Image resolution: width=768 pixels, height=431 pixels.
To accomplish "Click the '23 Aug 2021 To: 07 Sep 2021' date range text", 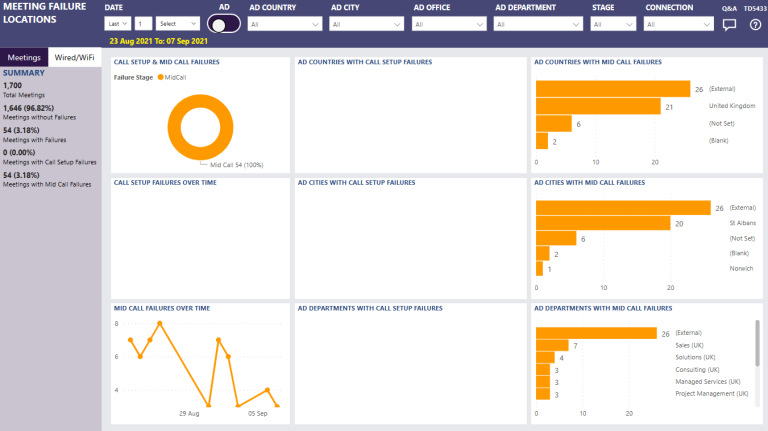I will pyautogui.click(x=158, y=41).
